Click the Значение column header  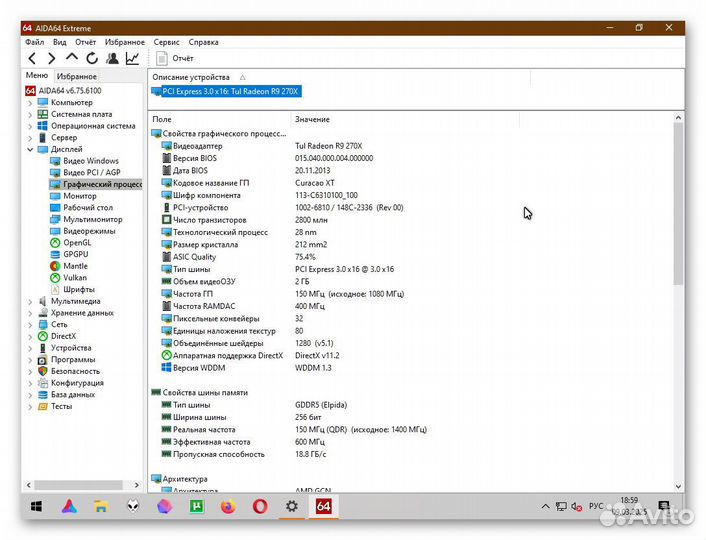coord(312,119)
